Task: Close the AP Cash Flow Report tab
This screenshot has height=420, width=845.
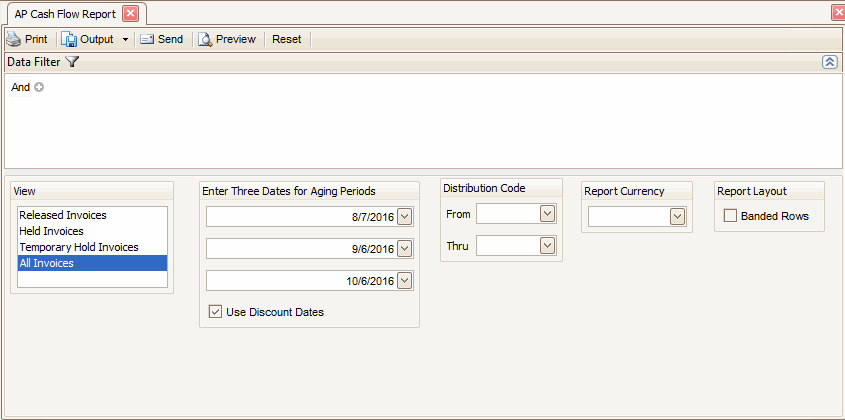Action: tap(130, 14)
